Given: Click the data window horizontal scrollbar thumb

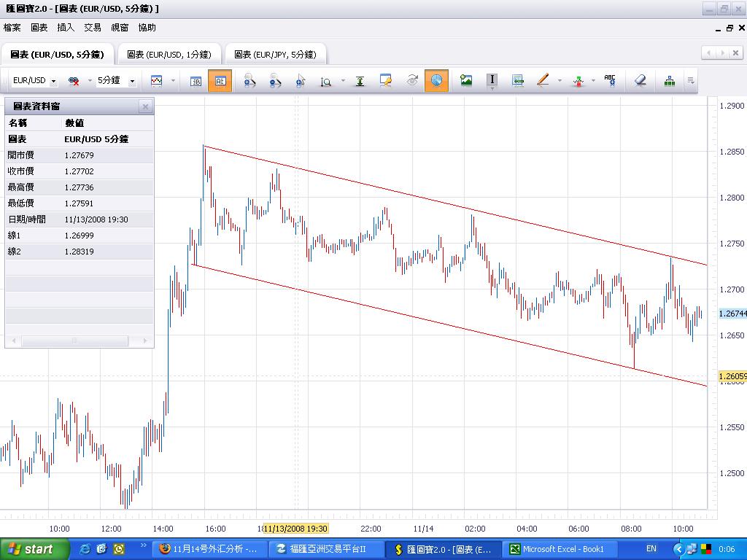Looking at the screenshot, I should point(75,341).
